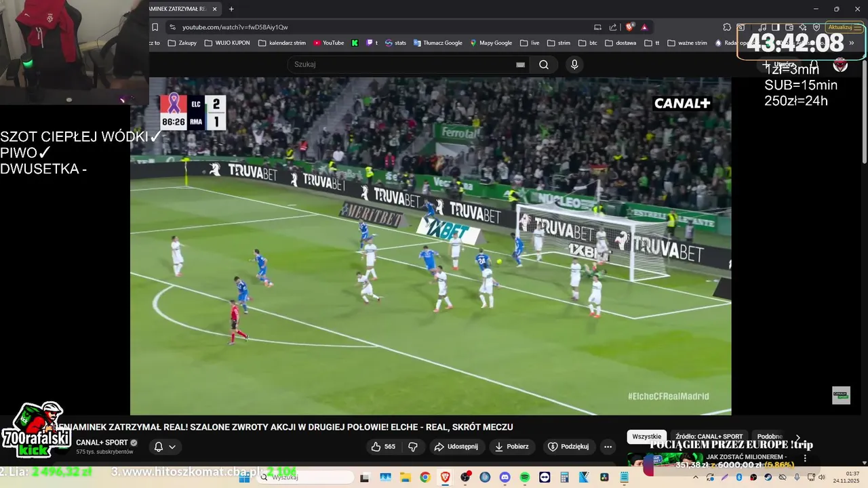Open the btc bookmarks folder
Screen dimensions: 868x488
coord(588,43)
